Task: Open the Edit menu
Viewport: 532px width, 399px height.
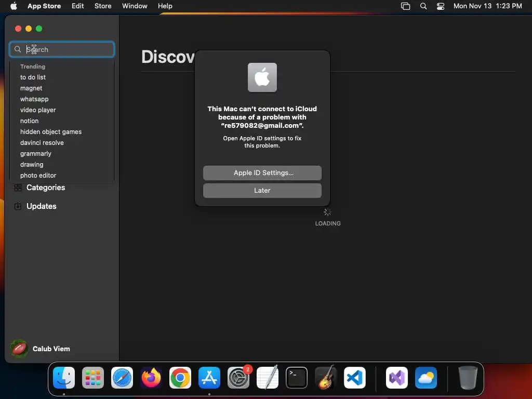Action: (x=78, y=6)
